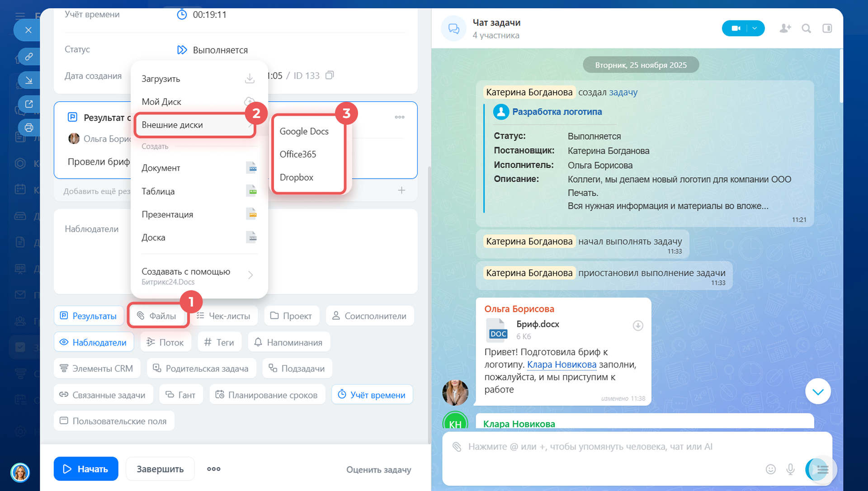Open the задачу link in chat message
868x491 pixels.
[623, 92]
